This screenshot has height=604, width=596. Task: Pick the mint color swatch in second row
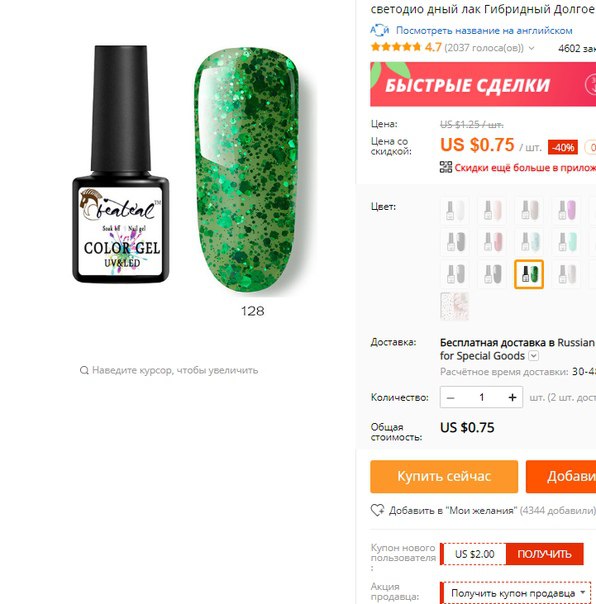[x=566, y=242]
